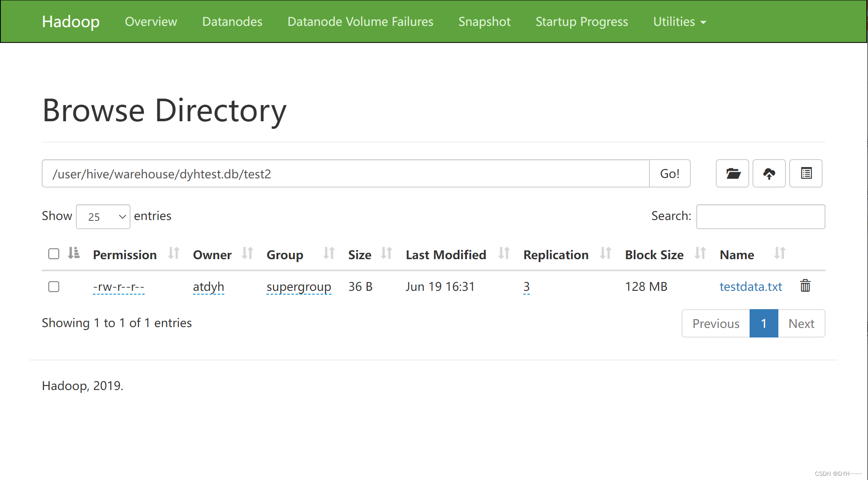The width and height of the screenshot is (868, 480).
Task: Click the Hadoop brand link
Action: pyautogui.click(x=71, y=22)
